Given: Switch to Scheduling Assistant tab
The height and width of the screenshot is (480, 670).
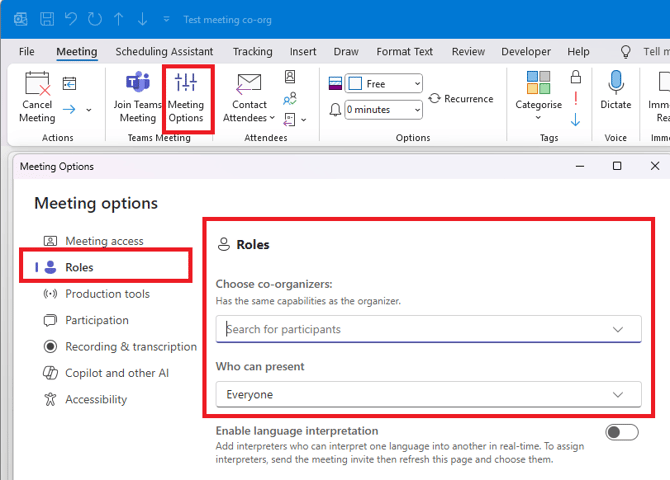Looking at the screenshot, I should click(164, 52).
